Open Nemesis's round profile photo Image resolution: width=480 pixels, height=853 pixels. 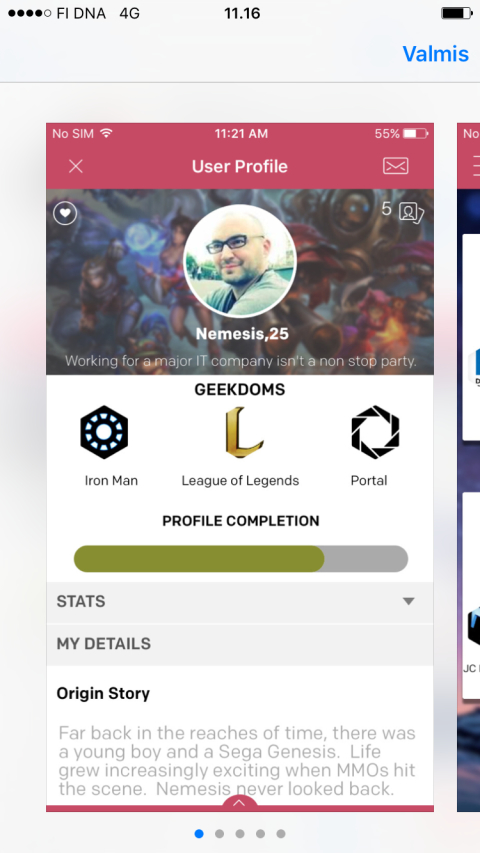click(240, 261)
